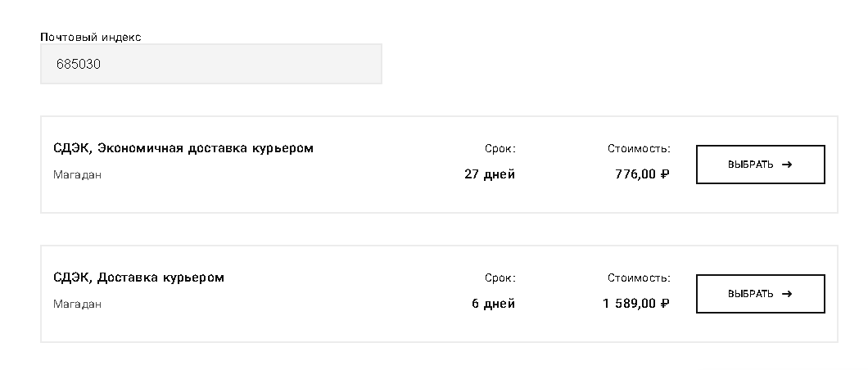This screenshot has height=370, width=868.
Task: Click the "Почтовый индекс" field label
Action: pos(91,38)
